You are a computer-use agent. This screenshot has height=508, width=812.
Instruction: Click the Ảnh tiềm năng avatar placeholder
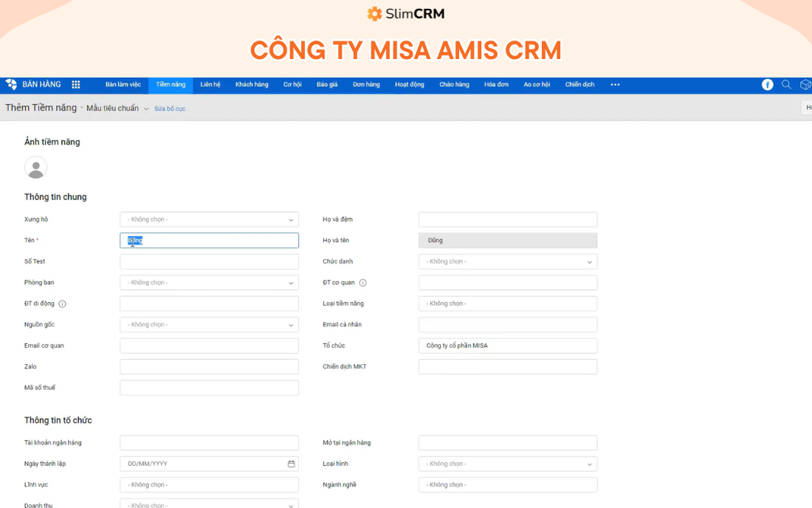tap(35, 168)
